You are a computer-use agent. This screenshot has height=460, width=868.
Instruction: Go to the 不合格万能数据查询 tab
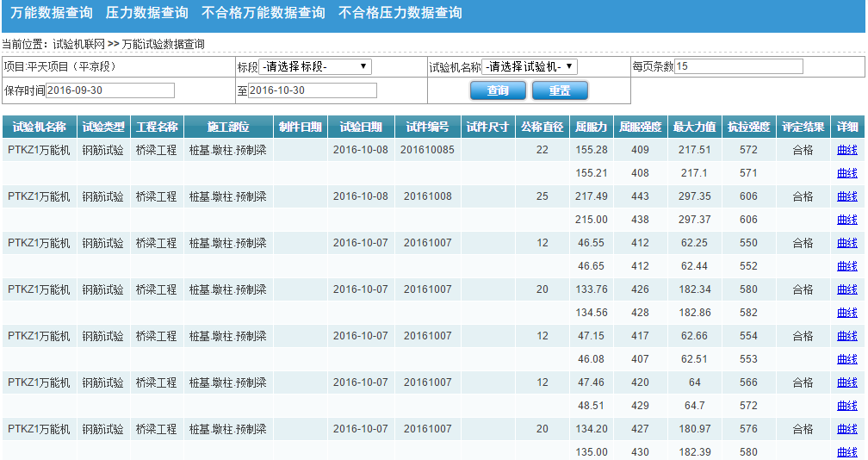pos(263,13)
